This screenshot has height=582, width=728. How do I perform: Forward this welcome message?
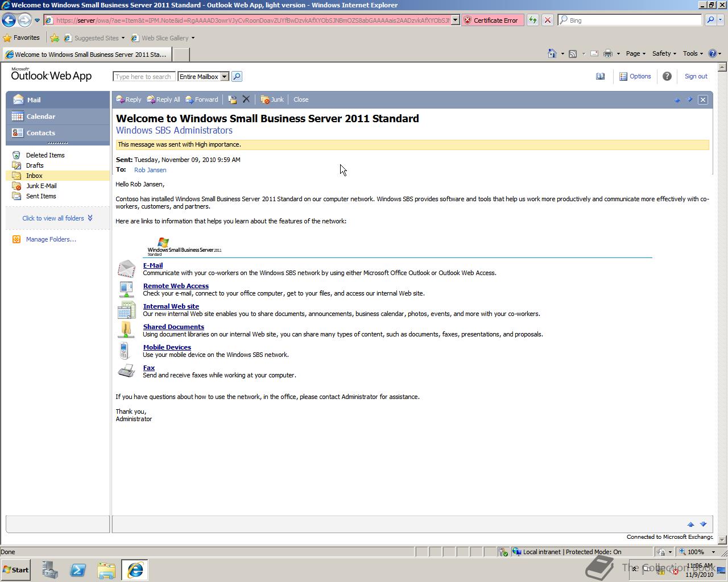pyautogui.click(x=201, y=99)
